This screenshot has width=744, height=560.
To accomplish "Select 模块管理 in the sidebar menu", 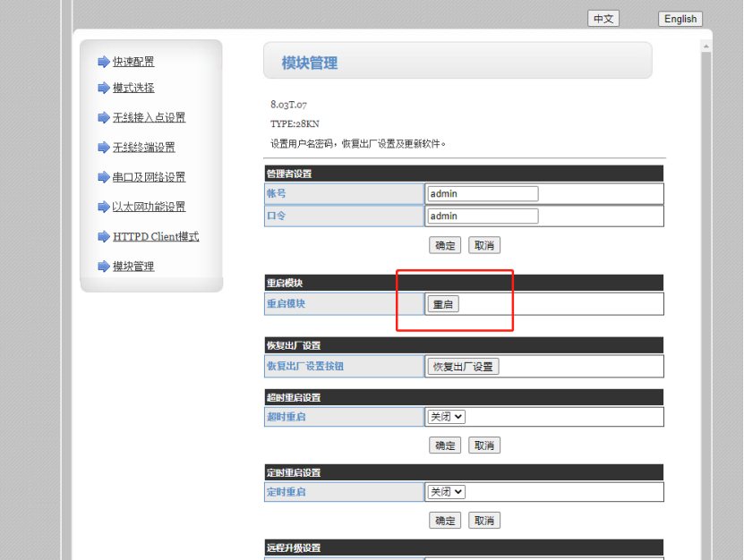I will tap(133, 267).
